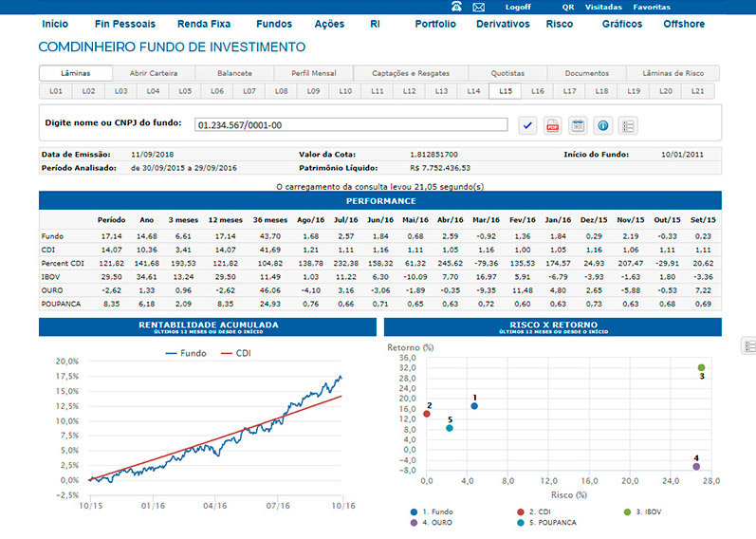Open the Risco menu
The width and height of the screenshot is (756, 539).
[x=560, y=24]
